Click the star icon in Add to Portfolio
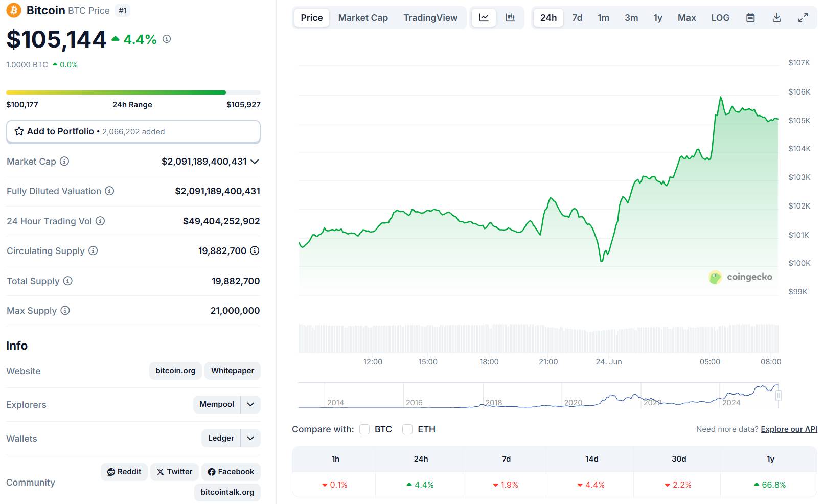The image size is (824, 504). pos(19,131)
